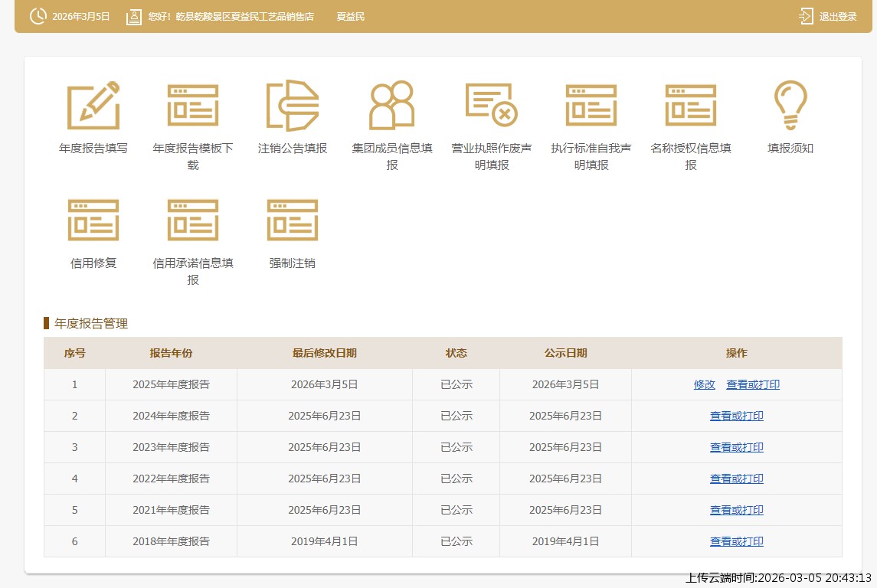Open the 强制注销 icon
Viewport: 877px width, 588px height.
click(x=293, y=220)
